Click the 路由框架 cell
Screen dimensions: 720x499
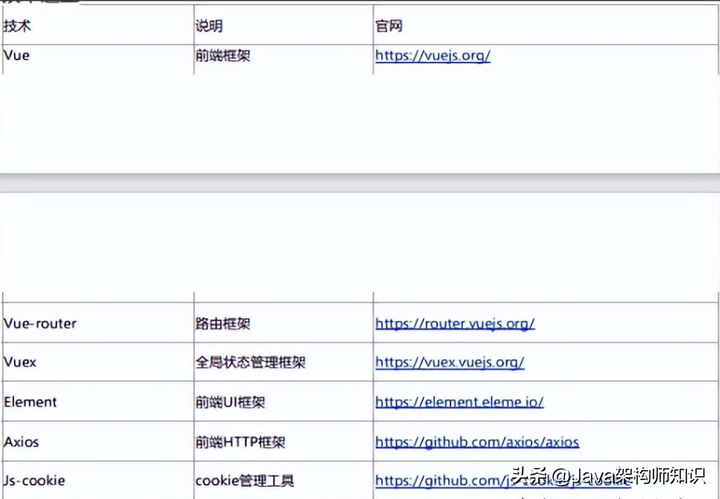pos(283,322)
